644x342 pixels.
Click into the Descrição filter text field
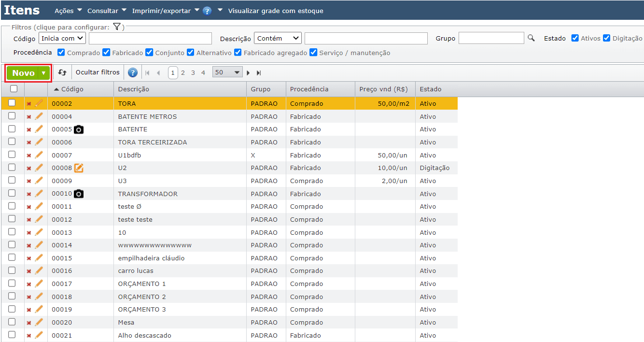click(366, 38)
